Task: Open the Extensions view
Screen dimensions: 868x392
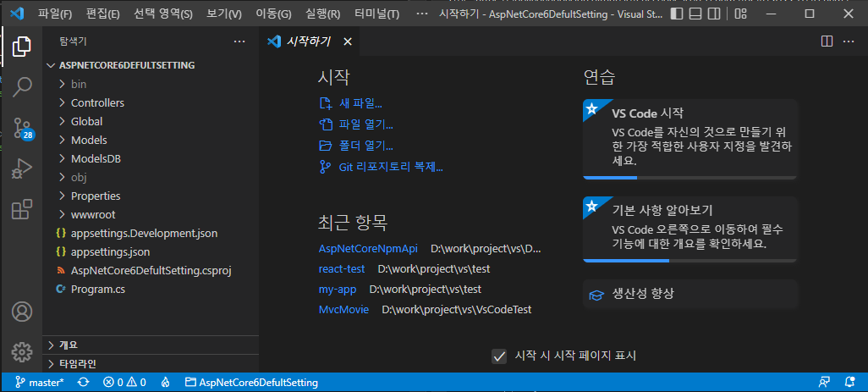Action: (x=22, y=209)
